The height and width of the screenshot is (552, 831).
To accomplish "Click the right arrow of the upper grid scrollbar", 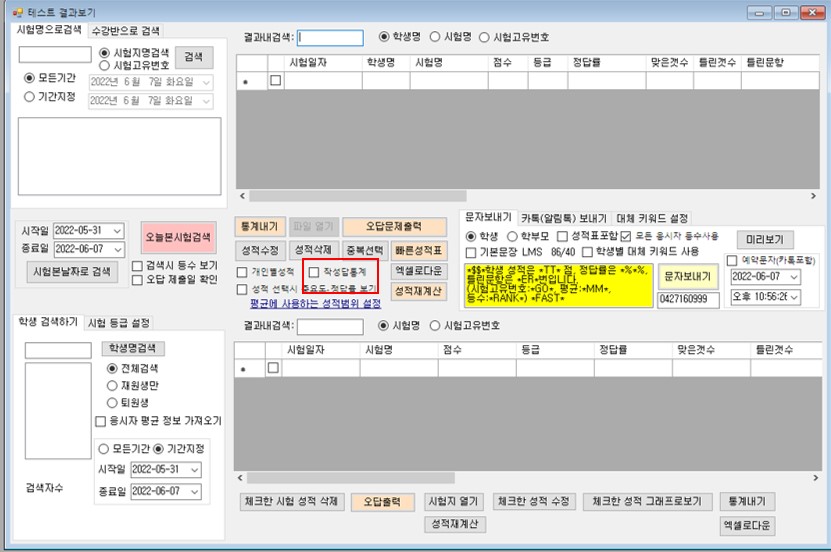I will coord(813,195).
